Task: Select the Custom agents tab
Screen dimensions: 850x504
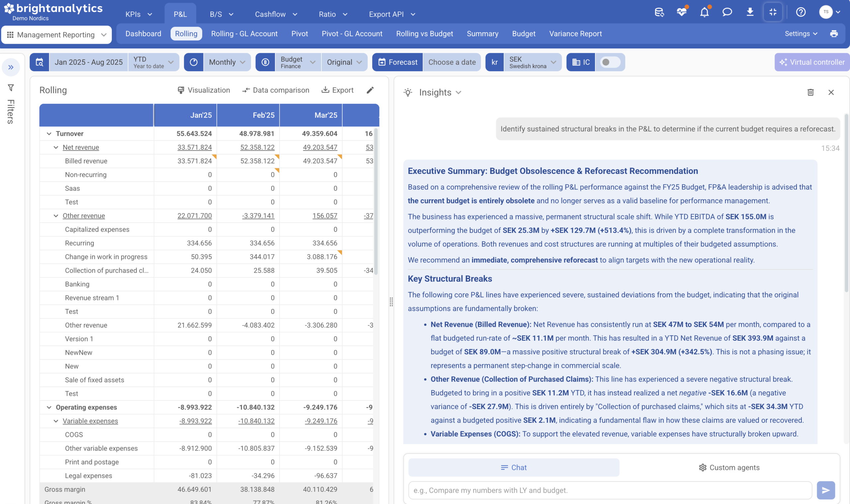Action: point(729,467)
